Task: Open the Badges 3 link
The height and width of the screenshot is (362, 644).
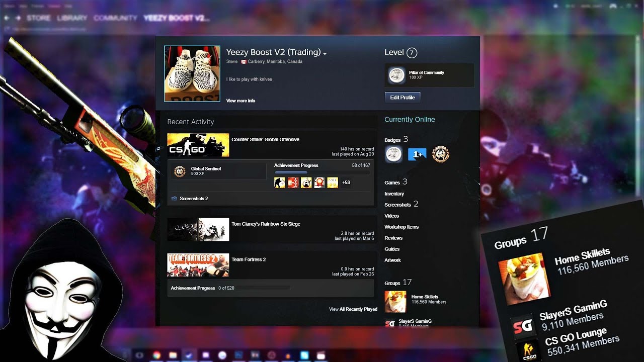Action: click(396, 139)
